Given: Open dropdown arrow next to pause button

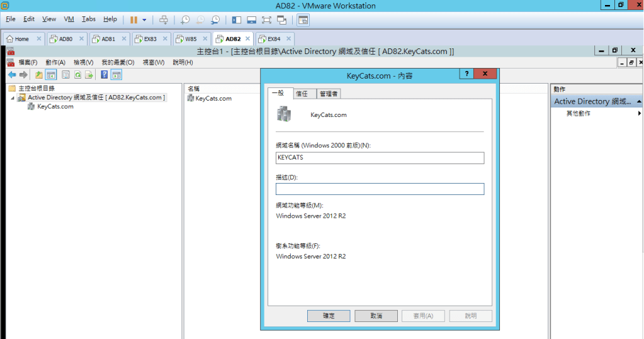Looking at the screenshot, I should [144, 20].
